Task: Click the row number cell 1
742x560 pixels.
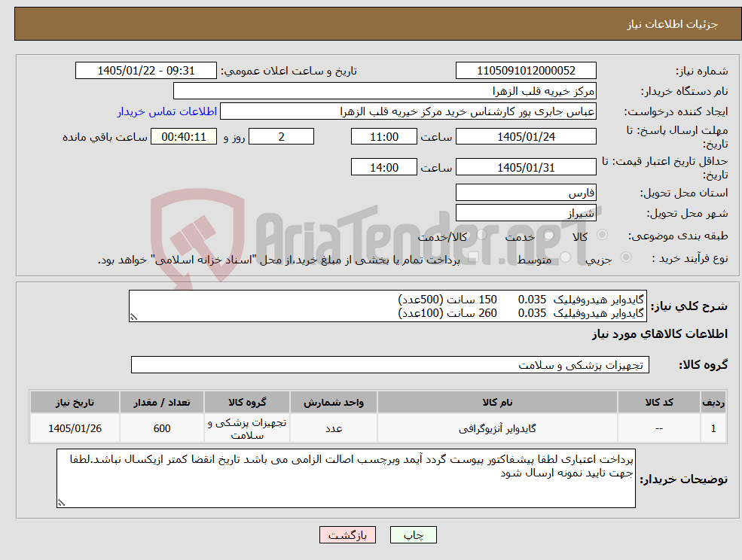Action: pyautogui.click(x=713, y=428)
